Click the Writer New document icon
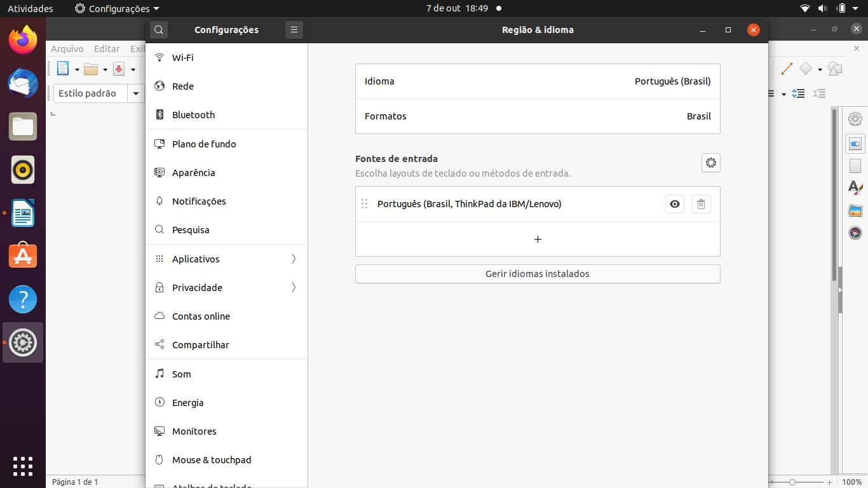This screenshot has width=868, height=488. click(x=63, y=69)
